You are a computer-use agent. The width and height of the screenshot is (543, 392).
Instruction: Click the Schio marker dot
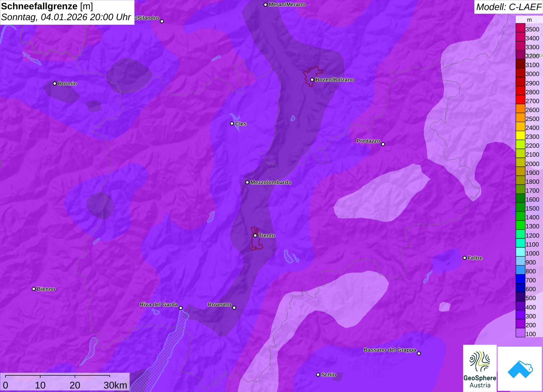318,375
